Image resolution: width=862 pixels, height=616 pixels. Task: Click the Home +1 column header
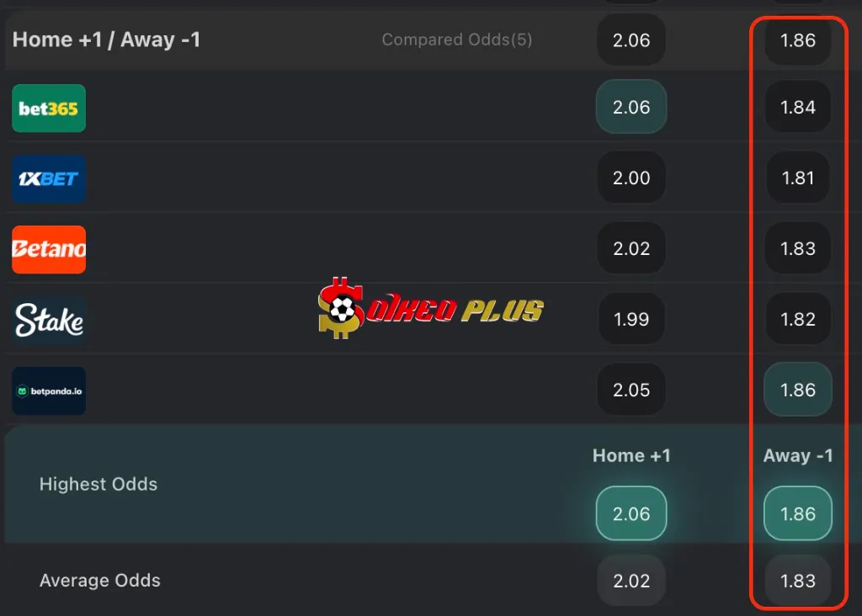pos(631,455)
